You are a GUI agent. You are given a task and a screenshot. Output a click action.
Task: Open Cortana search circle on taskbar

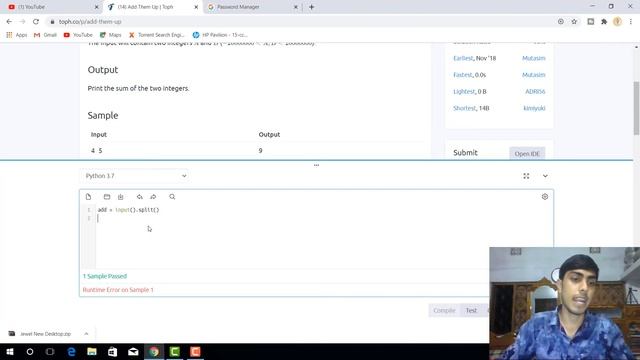point(30,352)
